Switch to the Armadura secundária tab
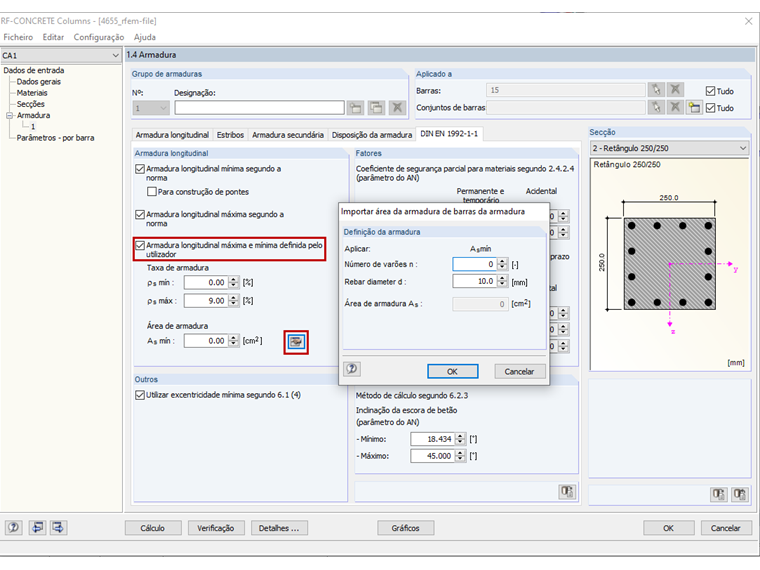Viewport: 760px width, 570px height. 288,135
